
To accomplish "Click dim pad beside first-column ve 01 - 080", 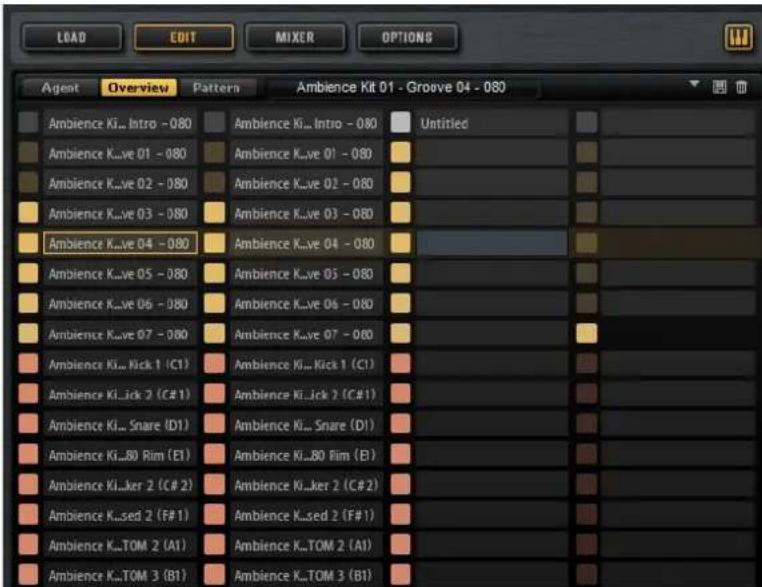I will click(28, 153).
